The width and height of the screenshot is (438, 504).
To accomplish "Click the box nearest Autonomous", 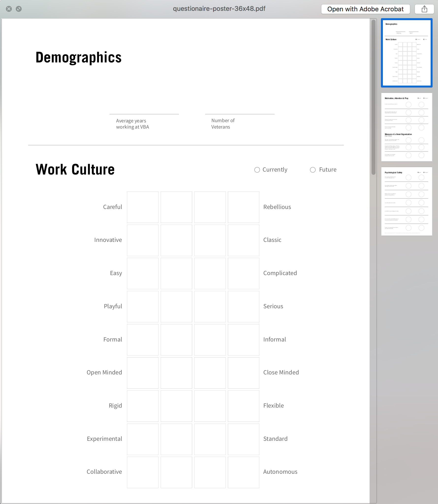I will click(243, 472).
